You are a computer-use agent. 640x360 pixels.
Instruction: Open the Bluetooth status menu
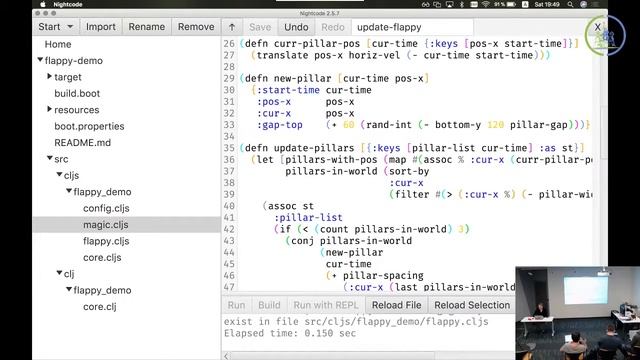pos(462,4)
